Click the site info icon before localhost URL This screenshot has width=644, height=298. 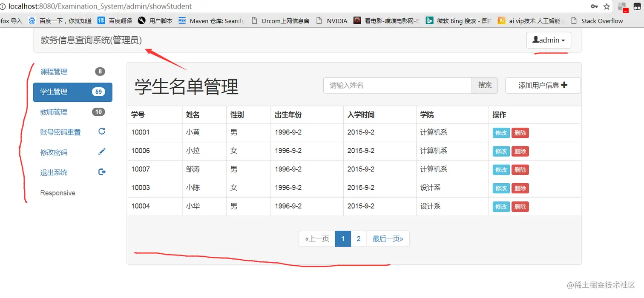pyautogui.click(x=3, y=6)
